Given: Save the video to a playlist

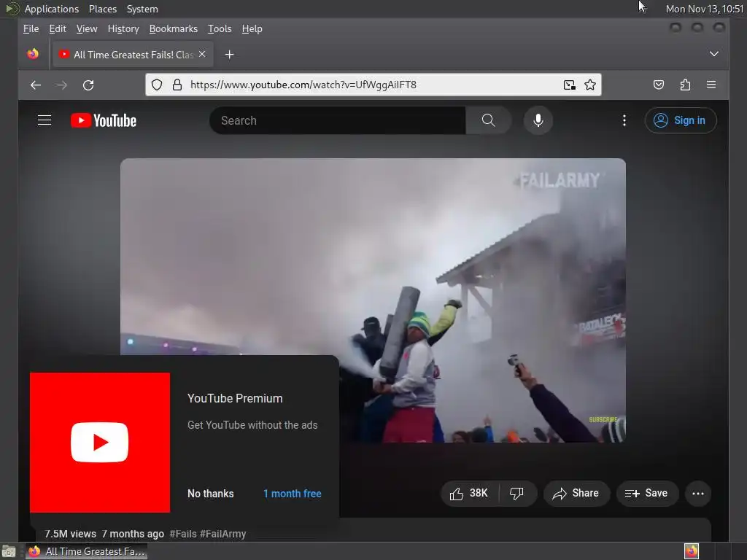Looking at the screenshot, I should pos(646,494).
